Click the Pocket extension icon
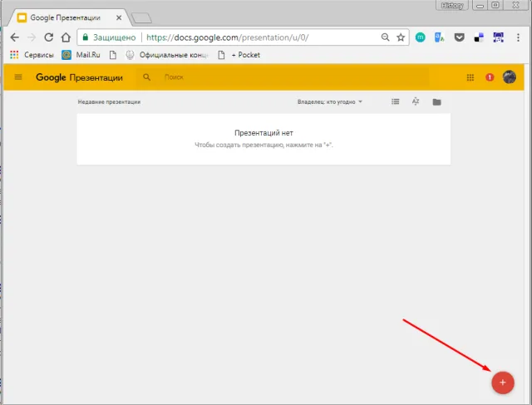 tap(459, 37)
